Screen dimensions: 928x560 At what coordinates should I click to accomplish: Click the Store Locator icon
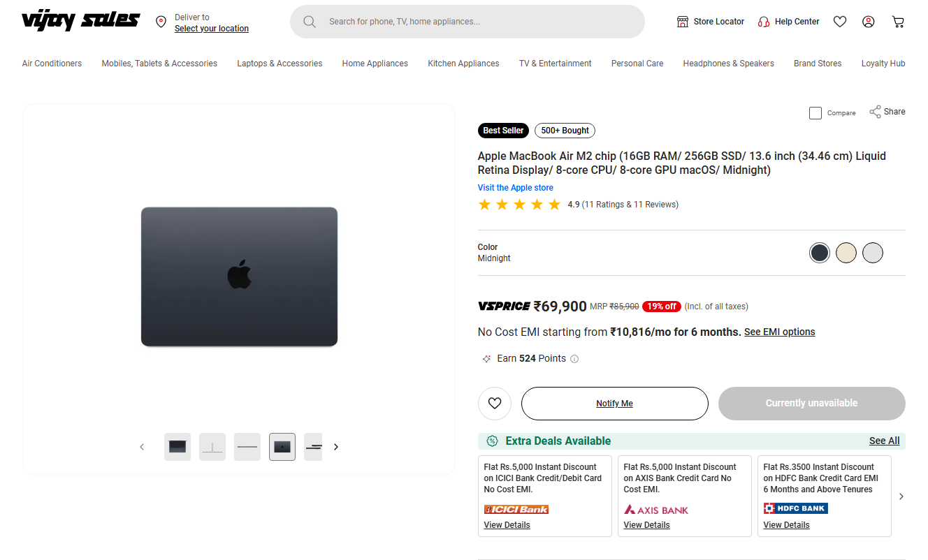click(x=683, y=22)
